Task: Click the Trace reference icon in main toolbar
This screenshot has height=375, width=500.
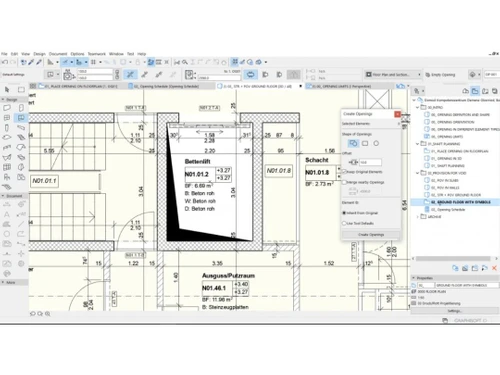Action: coord(151,62)
